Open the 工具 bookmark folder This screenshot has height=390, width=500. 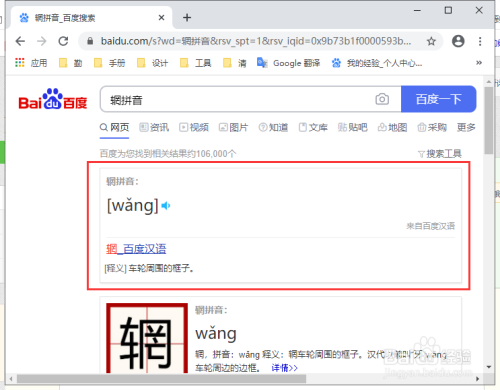pos(196,63)
